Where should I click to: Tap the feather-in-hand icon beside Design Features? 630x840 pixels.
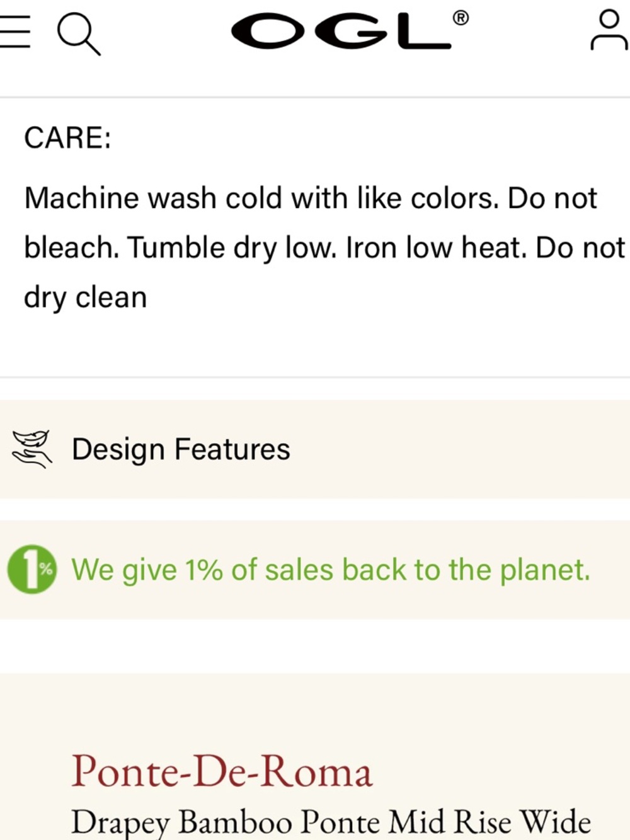pyautogui.click(x=32, y=449)
